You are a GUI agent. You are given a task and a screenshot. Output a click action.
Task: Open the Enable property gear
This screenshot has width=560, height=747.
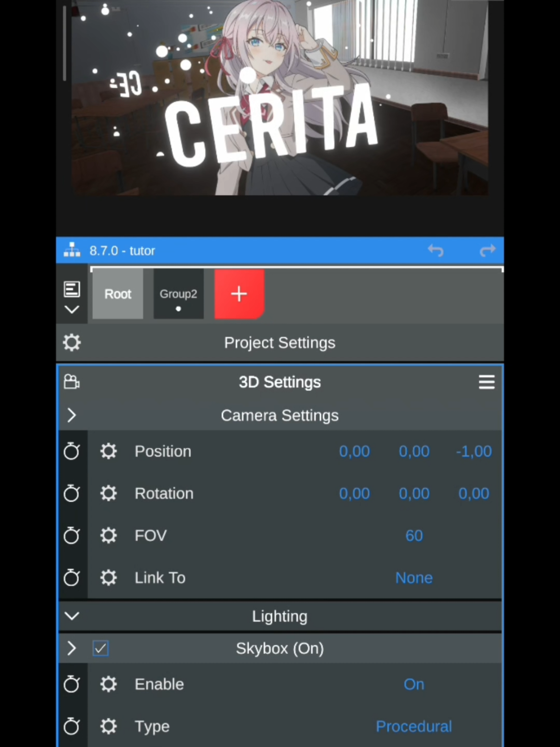[109, 684]
